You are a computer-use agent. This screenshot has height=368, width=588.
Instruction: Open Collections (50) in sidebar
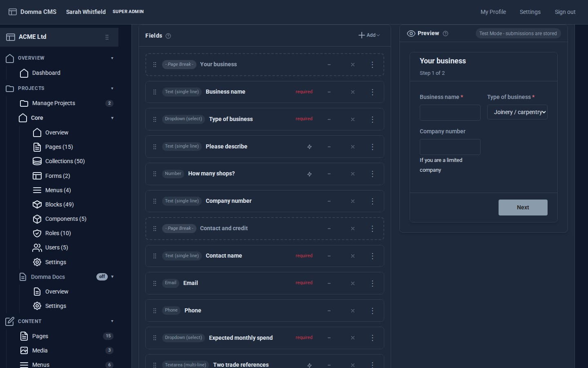point(65,161)
